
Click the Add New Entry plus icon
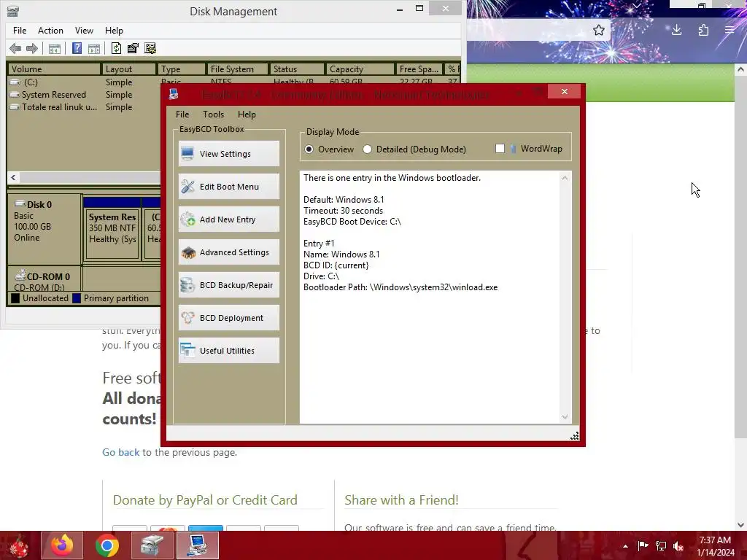[x=187, y=219]
